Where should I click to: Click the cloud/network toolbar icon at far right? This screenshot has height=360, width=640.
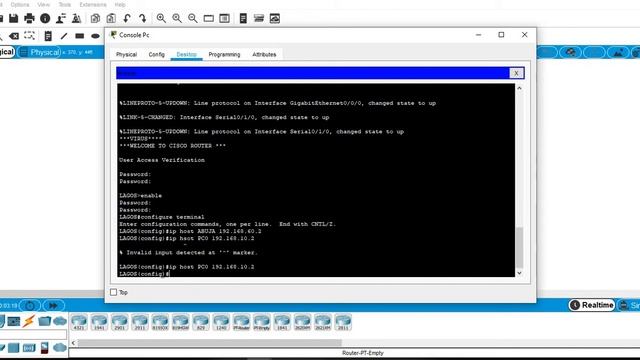click(x=275, y=18)
